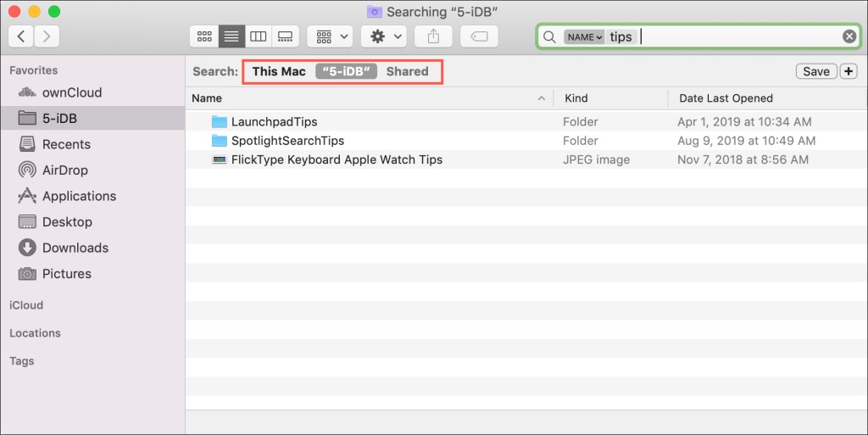Screen dimensions: 868x435
Task: Clear search with the X icon
Action: pyautogui.click(x=849, y=36)
